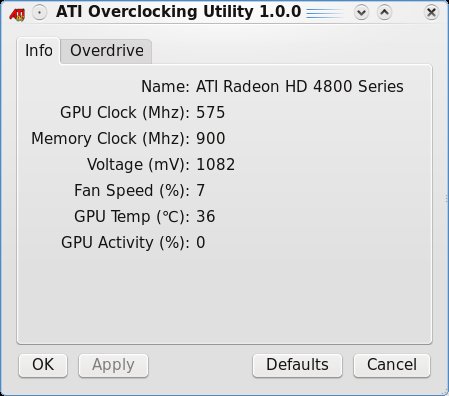Click the Name: field label

coord(165,87)
